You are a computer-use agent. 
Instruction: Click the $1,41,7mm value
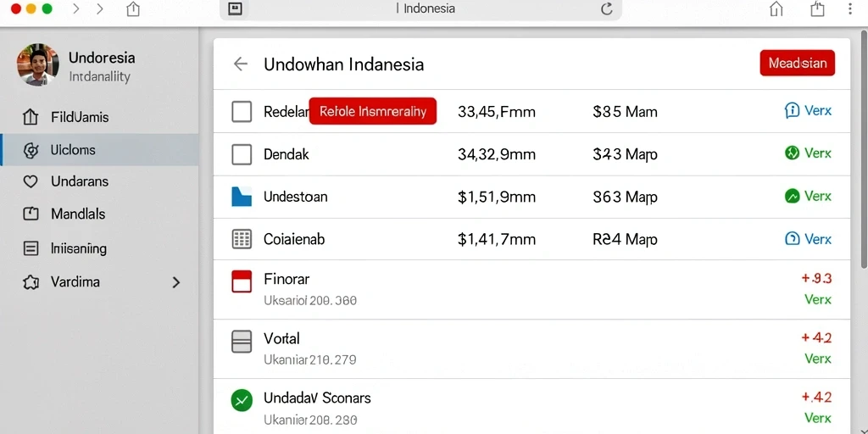pyautogui.click(x=497, y=239)
